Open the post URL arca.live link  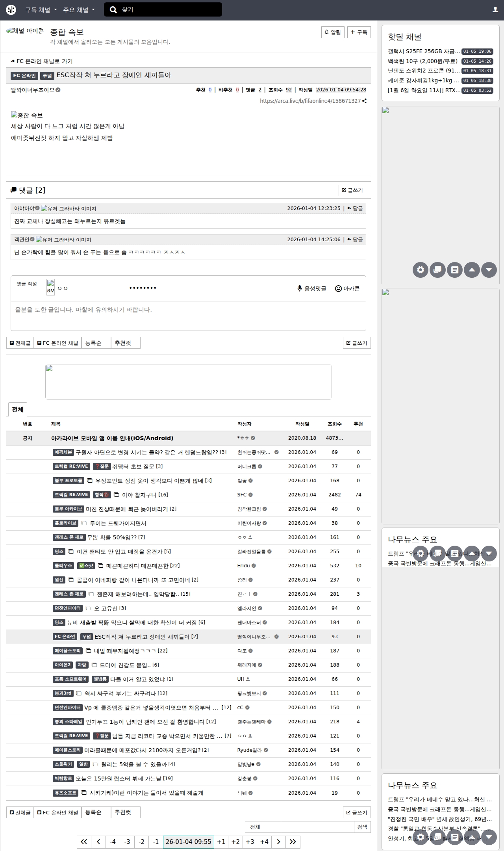310,101
